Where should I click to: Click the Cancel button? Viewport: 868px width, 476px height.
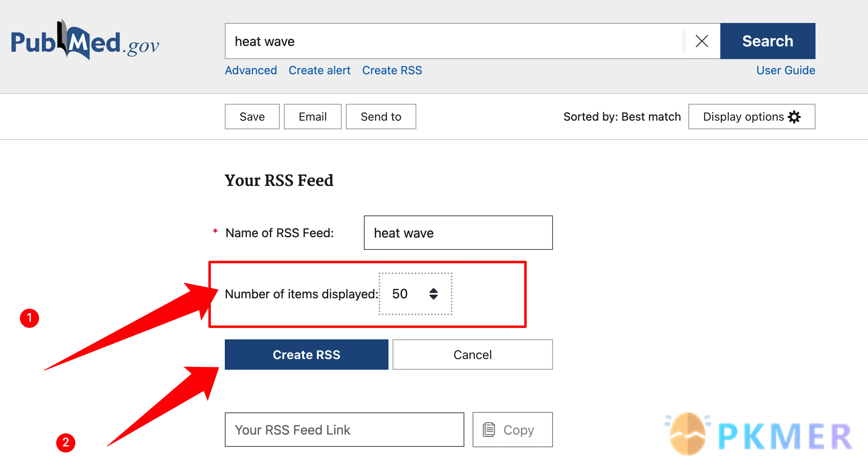coord(471,354)
